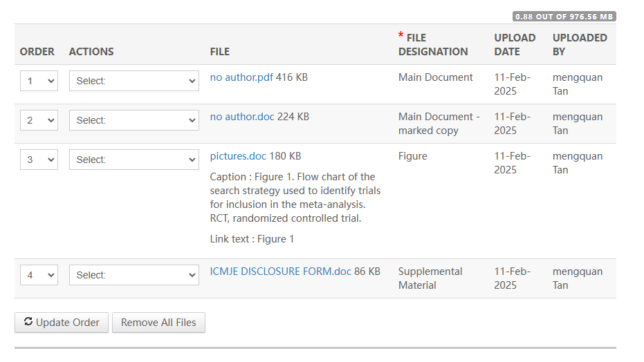The height and width of the screenshot is (362, 644).
Task: Expand order dropdown for ICMJE disclosure form
Action: (39, 275)
